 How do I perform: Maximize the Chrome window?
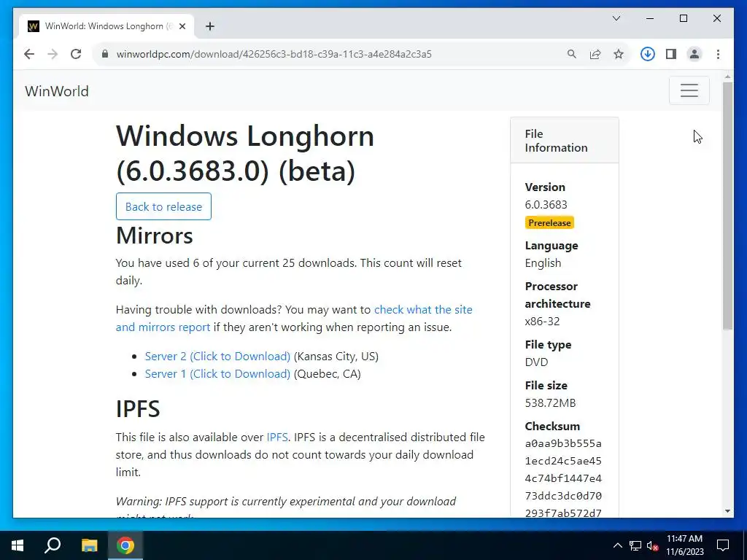pyautogui.click(x=683, y=18)
